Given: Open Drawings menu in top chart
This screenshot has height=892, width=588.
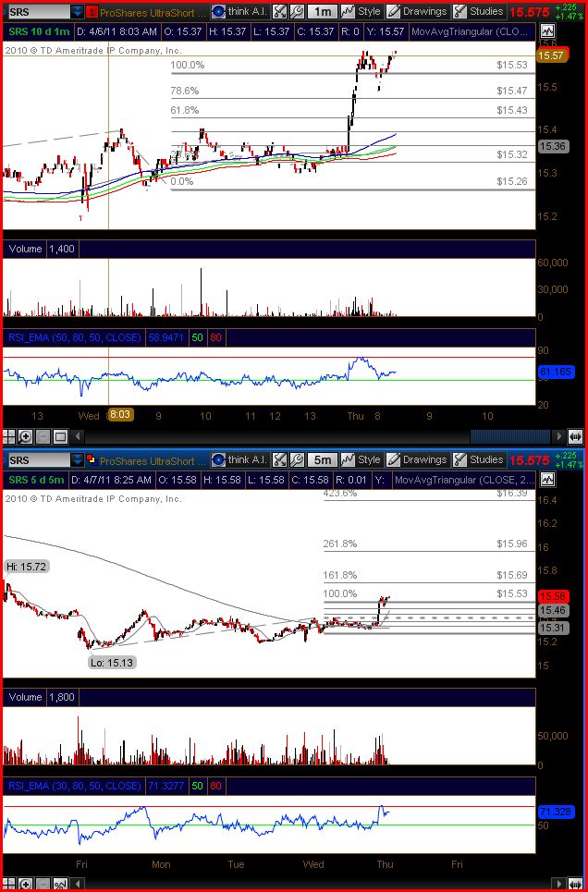Looking at the screenshot, I should [x=417, y=11].
